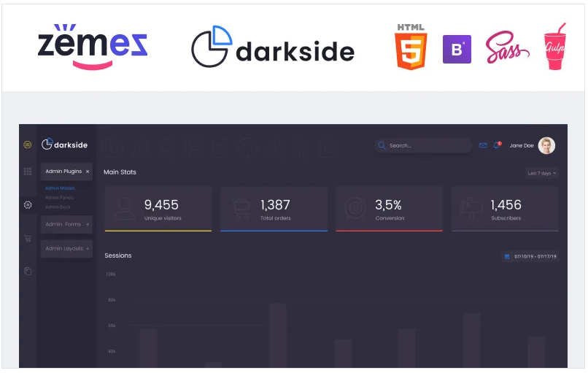Viewport: 588px width, 373px height.
Task: Click the 1,456 Subscribers card
Action: (505, 209)
